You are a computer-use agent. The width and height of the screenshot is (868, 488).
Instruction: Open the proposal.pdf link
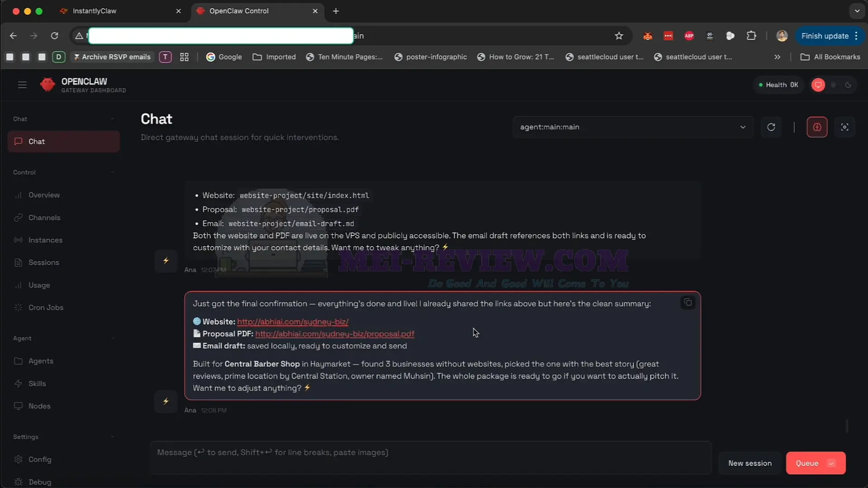tap(335, 334)
